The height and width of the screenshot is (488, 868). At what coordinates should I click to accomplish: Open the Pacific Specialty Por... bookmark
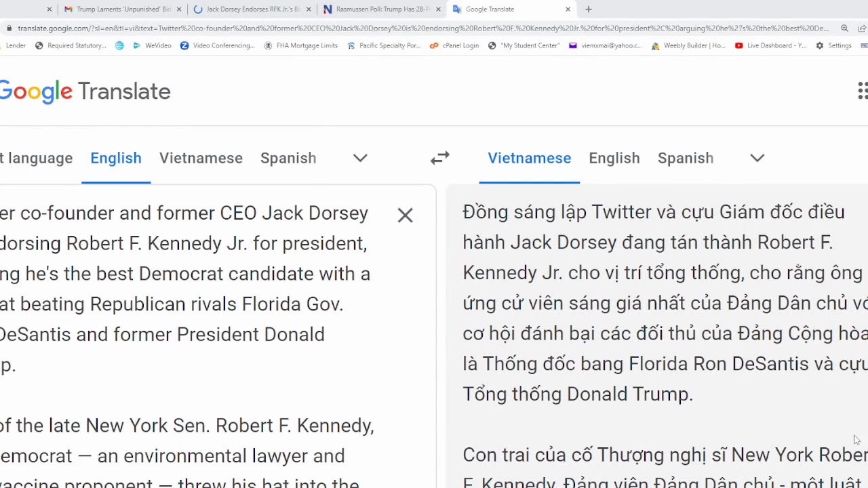384,45
